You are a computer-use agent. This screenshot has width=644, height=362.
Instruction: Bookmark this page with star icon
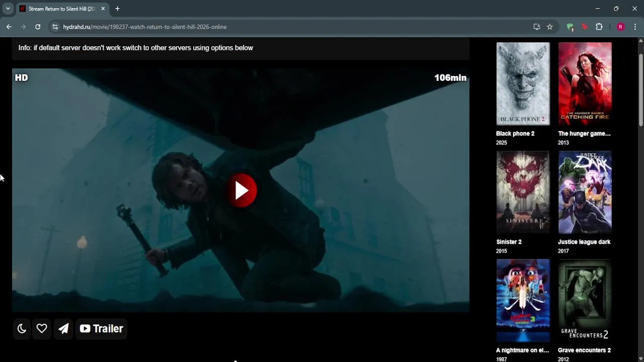click(x=550, y=27)
